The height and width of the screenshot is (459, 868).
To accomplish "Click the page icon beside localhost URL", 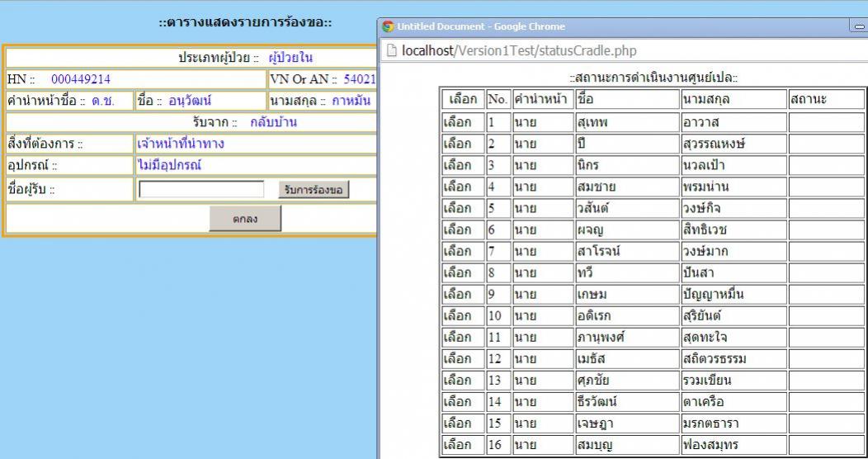I will tap(392, 50).
